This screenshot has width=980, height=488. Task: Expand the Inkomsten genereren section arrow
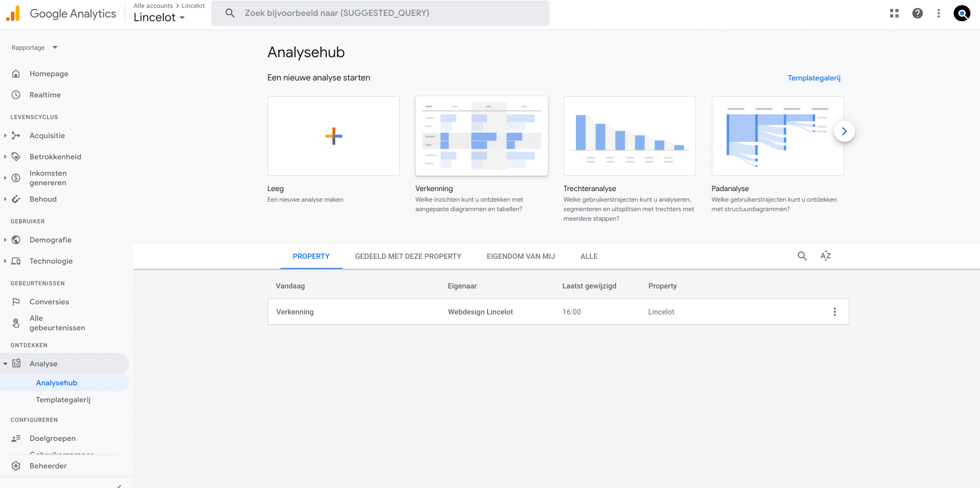pos(5,178)
